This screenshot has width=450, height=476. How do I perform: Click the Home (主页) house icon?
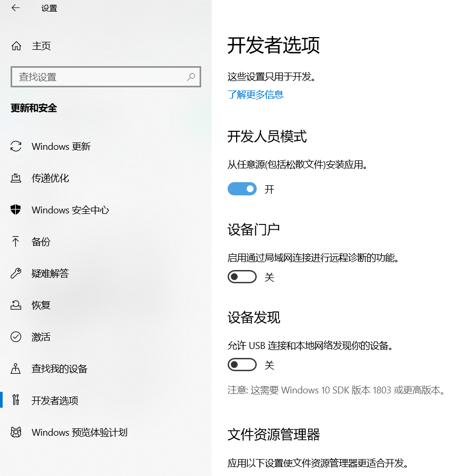(16, 46)
